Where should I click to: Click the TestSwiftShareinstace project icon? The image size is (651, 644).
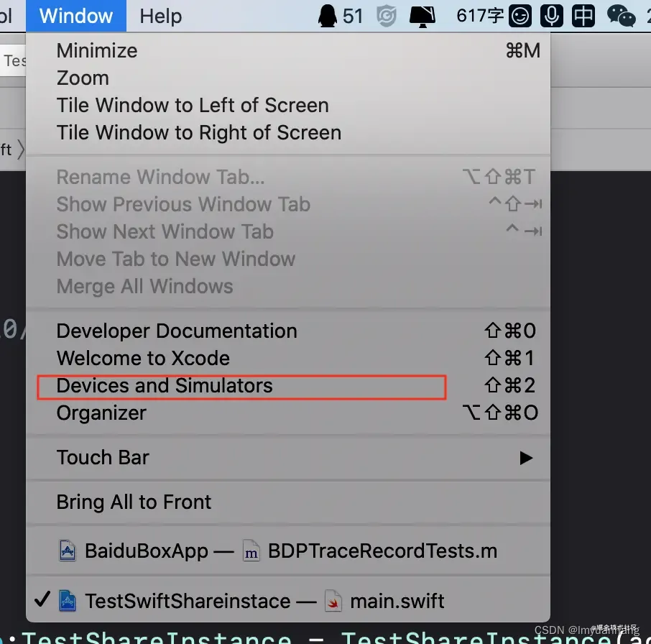[x=68, y=601]
